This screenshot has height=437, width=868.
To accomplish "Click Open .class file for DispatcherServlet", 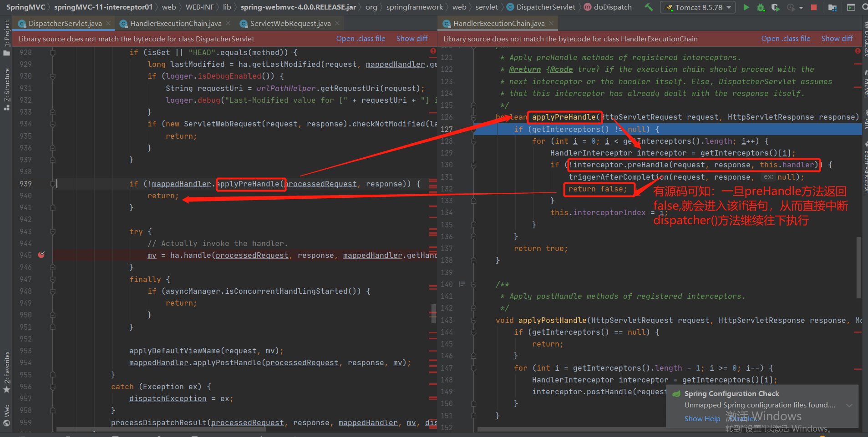I will [x=360, y=39].
